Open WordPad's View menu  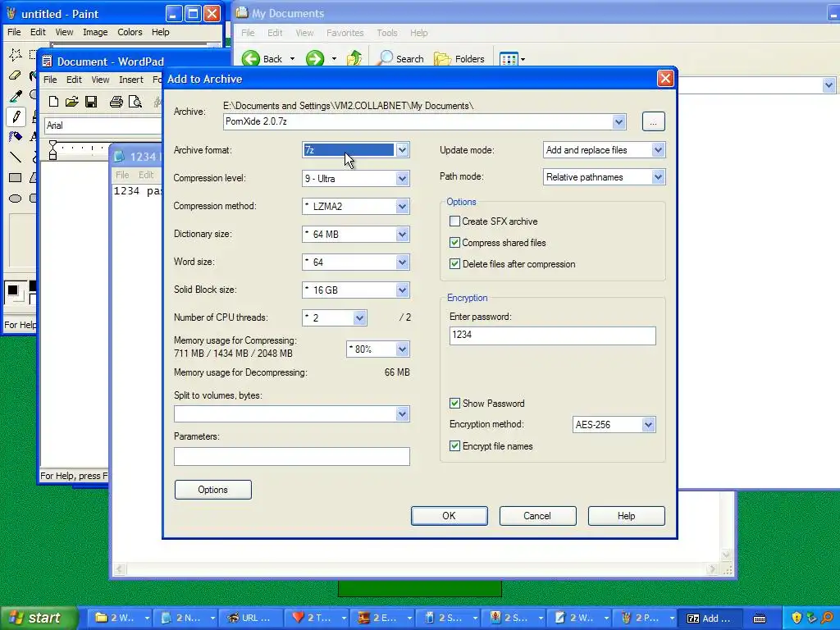coord(100,80)
